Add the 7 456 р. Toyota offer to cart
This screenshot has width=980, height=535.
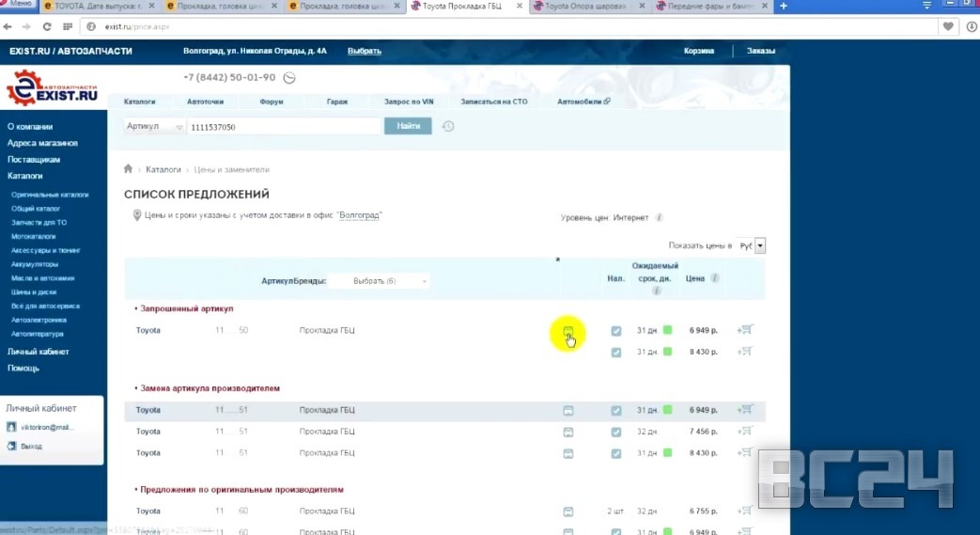[746, 432]
